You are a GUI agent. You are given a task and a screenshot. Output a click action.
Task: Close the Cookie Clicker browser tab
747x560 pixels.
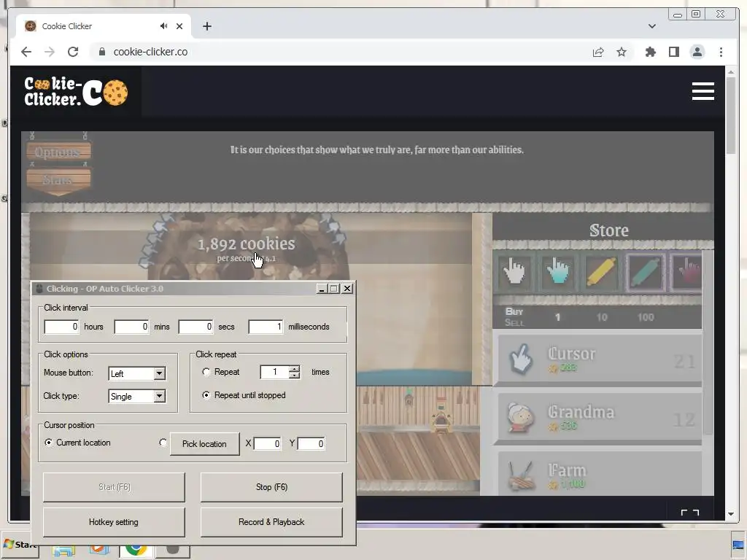pyautogui.click(x=179, y=26)
